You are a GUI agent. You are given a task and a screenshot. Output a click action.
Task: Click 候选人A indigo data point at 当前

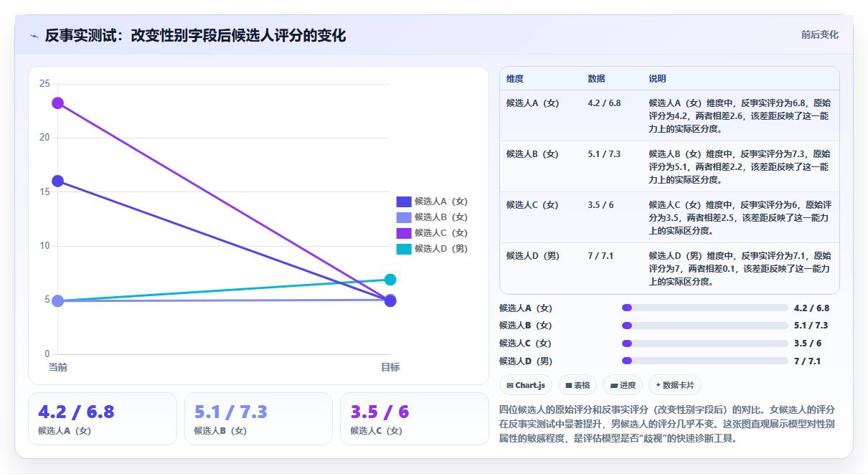(57, 181)
